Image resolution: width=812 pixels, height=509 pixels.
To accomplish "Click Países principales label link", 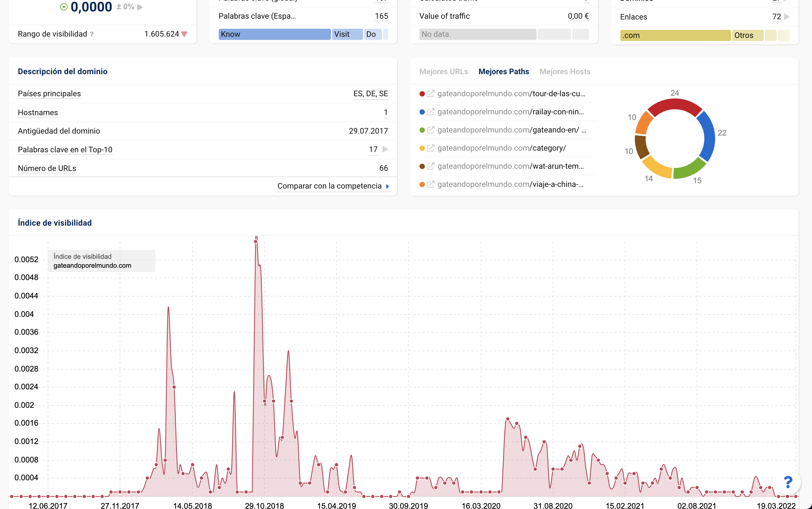I will pos(49,94).
